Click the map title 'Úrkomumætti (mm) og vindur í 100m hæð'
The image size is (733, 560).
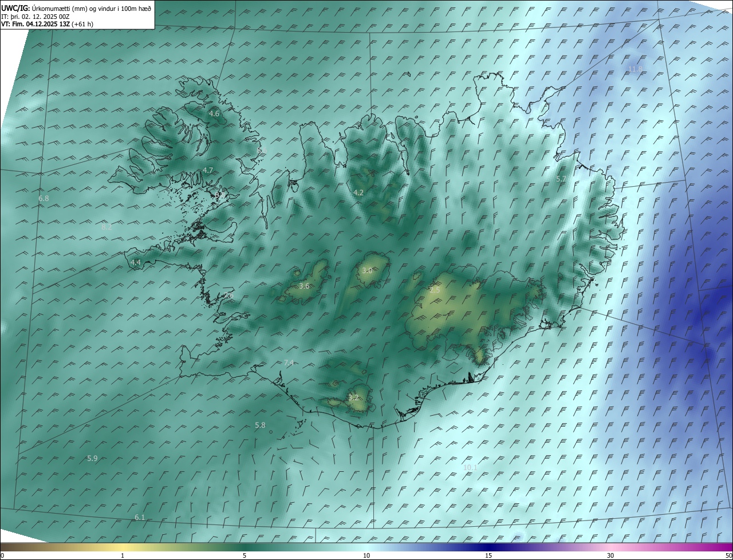(92, 8)
